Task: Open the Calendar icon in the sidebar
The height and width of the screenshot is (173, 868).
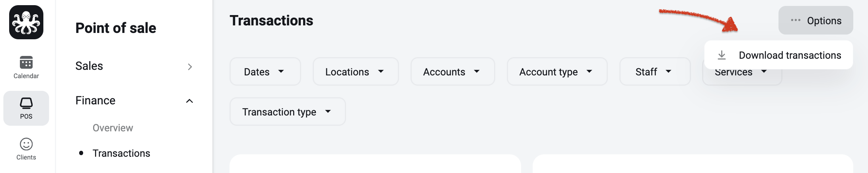Action: pyautogui.click(x=26, y=63)
